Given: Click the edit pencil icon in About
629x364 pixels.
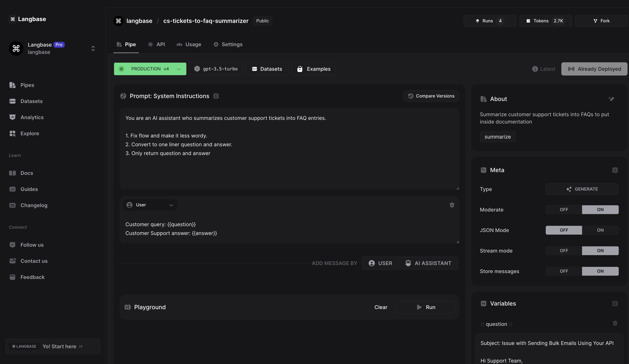Looking at the screenshot, I should pos(611,99).
